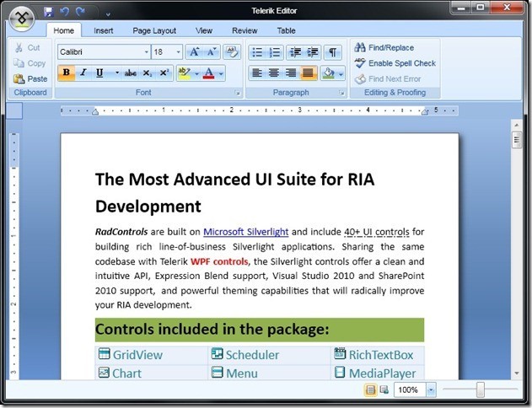
Task: Toggle Italic formatting
Action: pos(83,73)
